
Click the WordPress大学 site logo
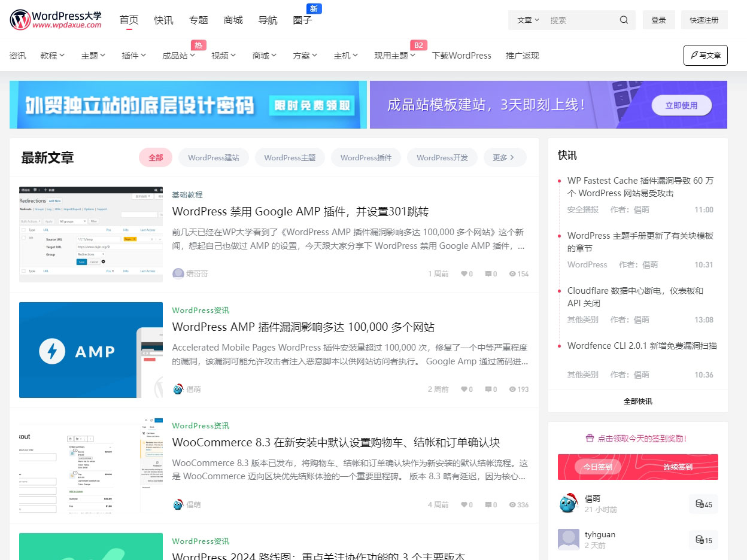coord(54,19)
